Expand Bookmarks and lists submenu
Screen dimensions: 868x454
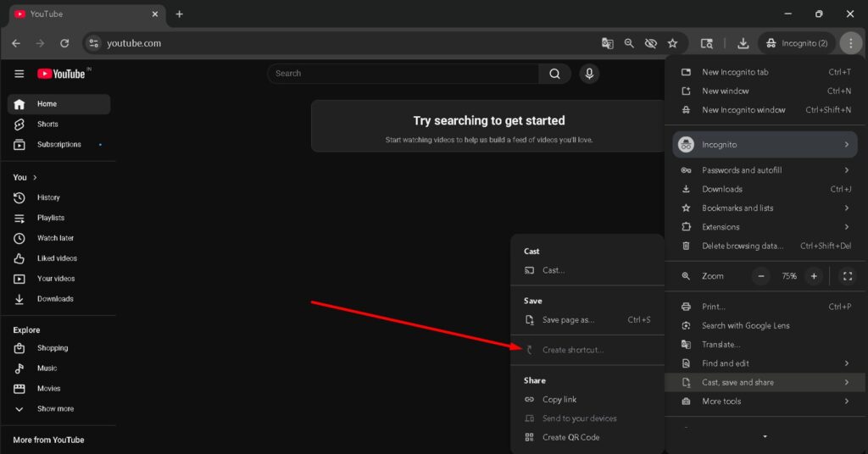[x=765, y=208]
